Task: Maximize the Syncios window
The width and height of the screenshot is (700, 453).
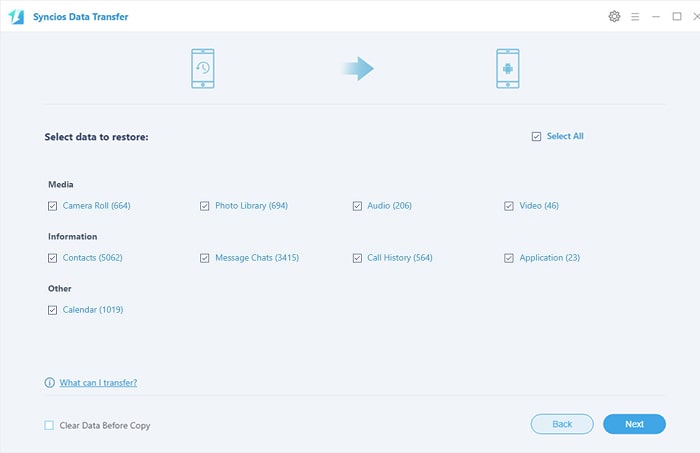Action: pyautogui.click(x=677, y=17)
